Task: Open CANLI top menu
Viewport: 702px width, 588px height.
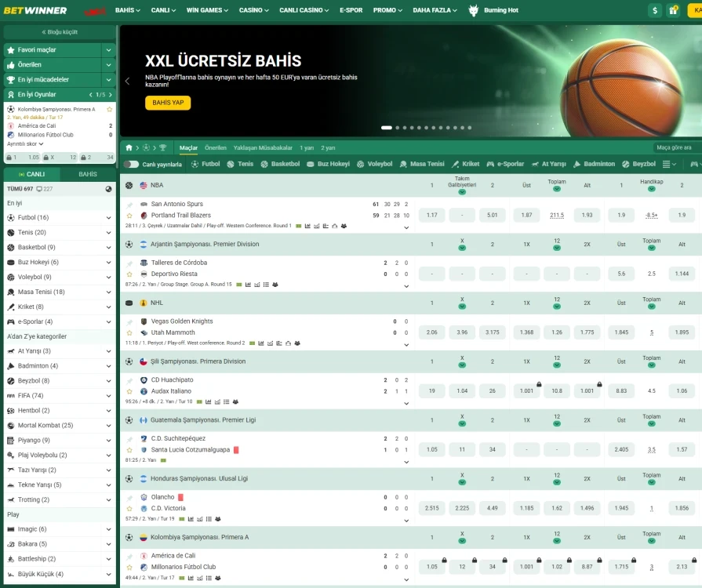Action: pyautogui.click(x=163, y=10)
